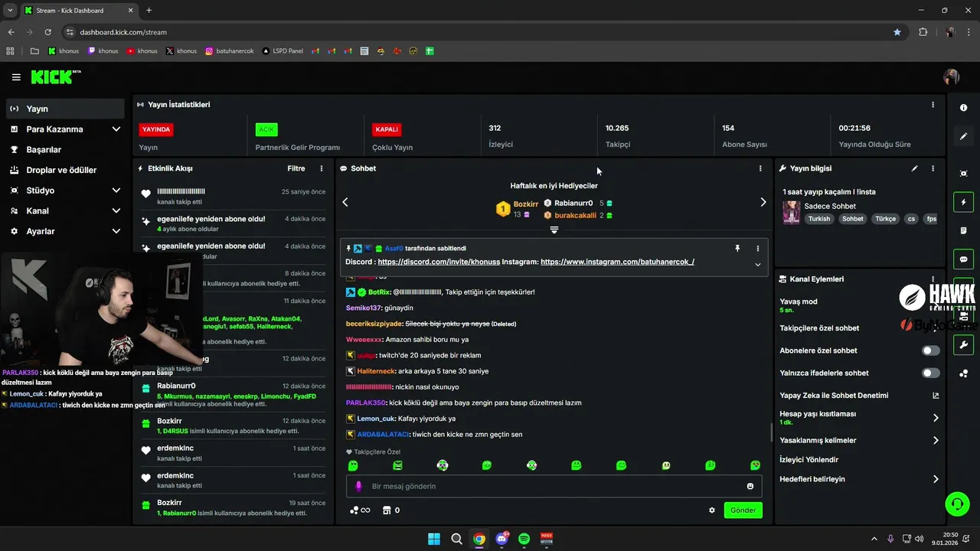Click the pin icon on pinned message
980x551 pixels.
(x=738, y=249)
